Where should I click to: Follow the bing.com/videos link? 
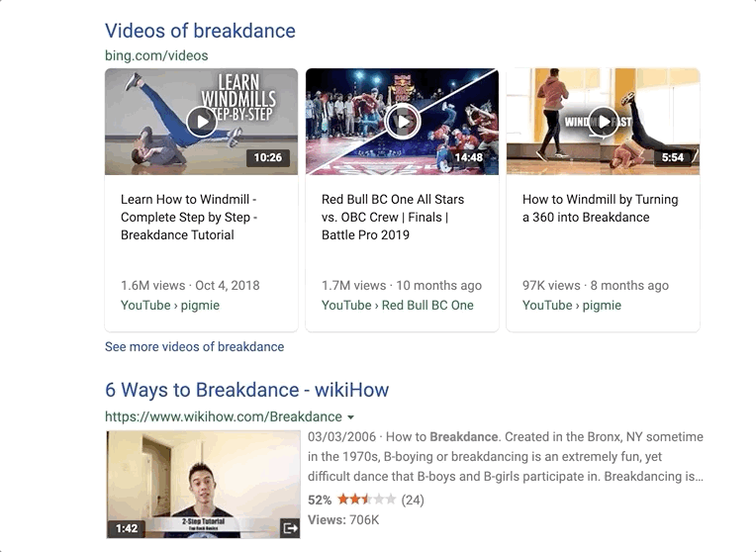point(156,55)
